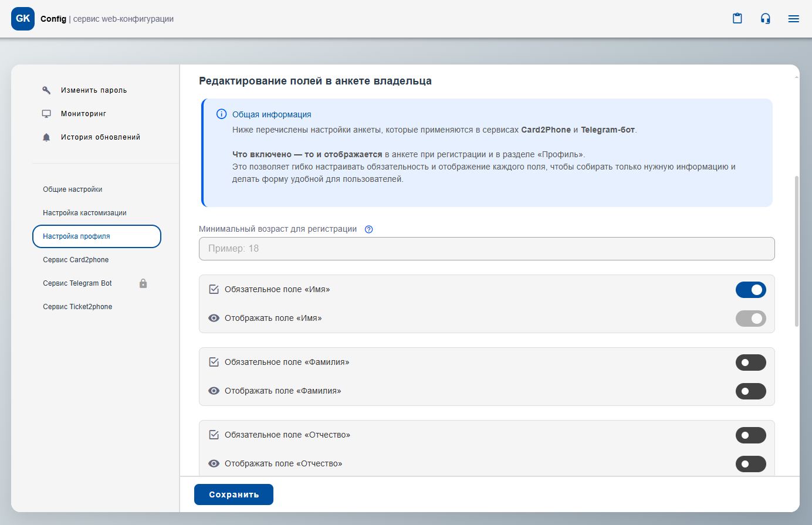Click the key icon for password change
Image resolution: width=812 pixels, height=525 pixels.
point(46,90)
